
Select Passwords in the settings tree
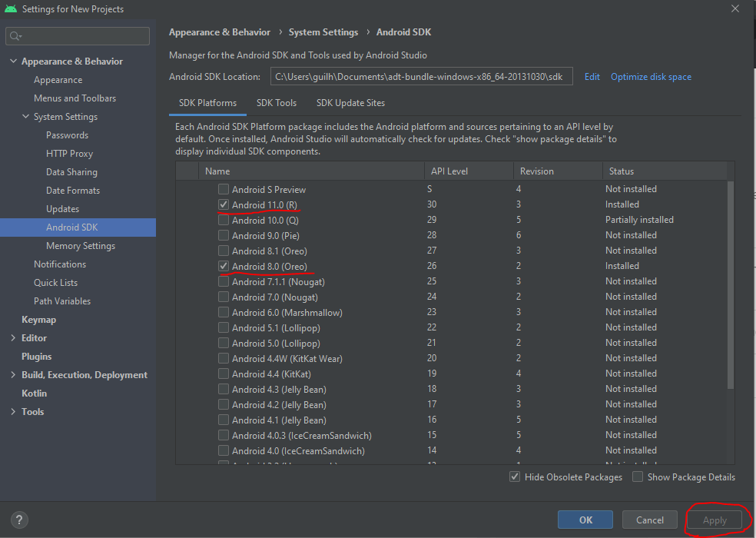tap(67, 135)
